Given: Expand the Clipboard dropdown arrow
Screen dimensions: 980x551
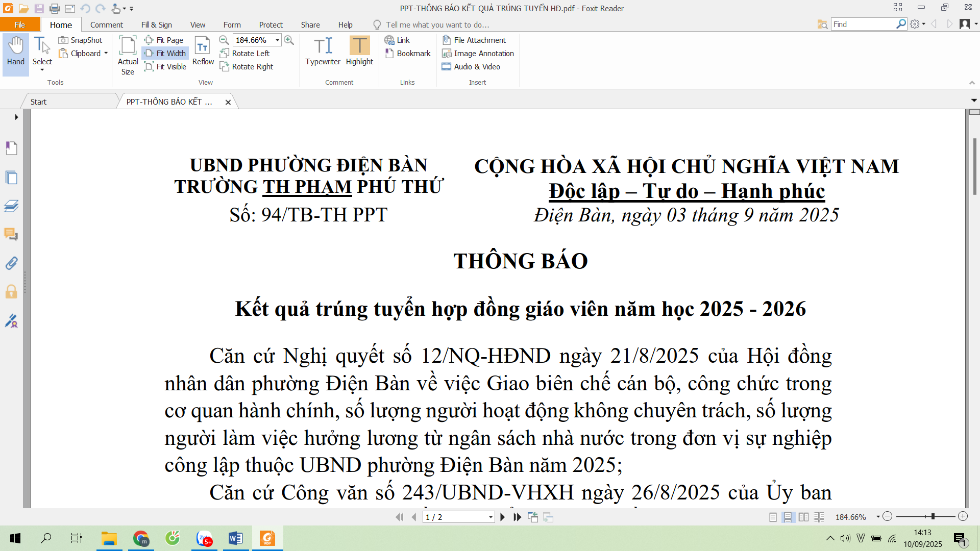Looking at the screenshot, I should [106, 53].
